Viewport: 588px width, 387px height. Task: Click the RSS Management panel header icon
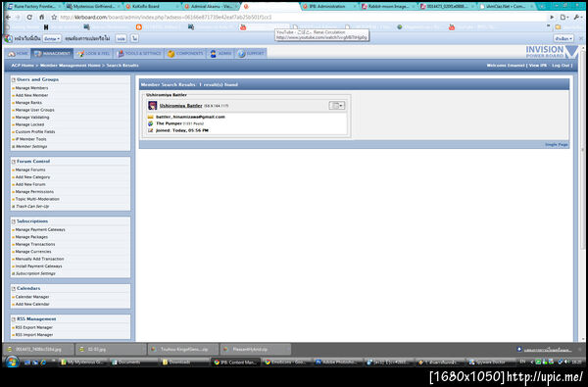pos(14,319)
